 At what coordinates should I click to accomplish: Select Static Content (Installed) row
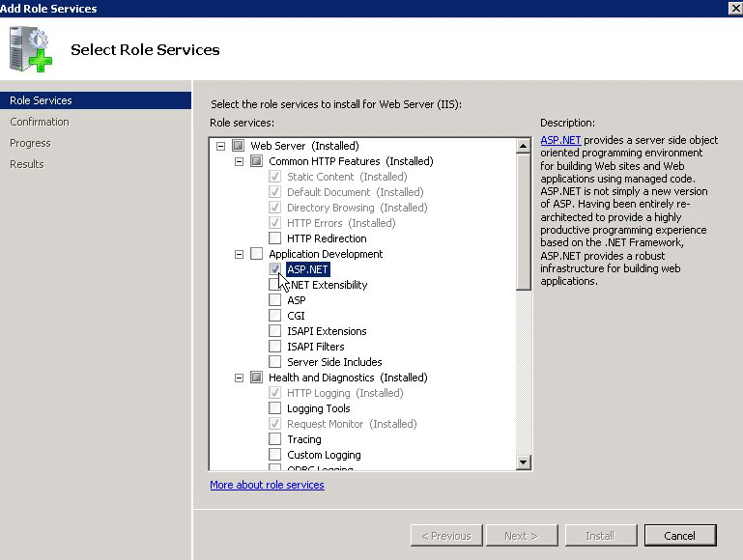(347, 177)
